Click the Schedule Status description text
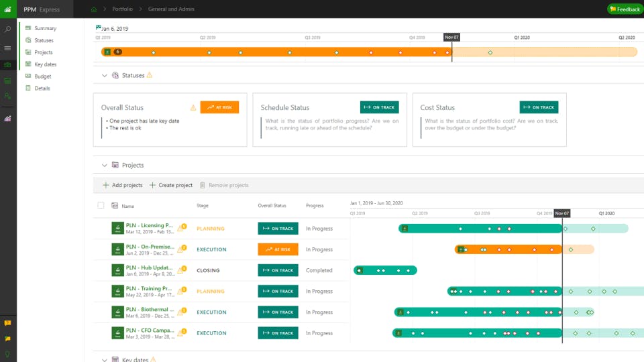 coord(332,125)
